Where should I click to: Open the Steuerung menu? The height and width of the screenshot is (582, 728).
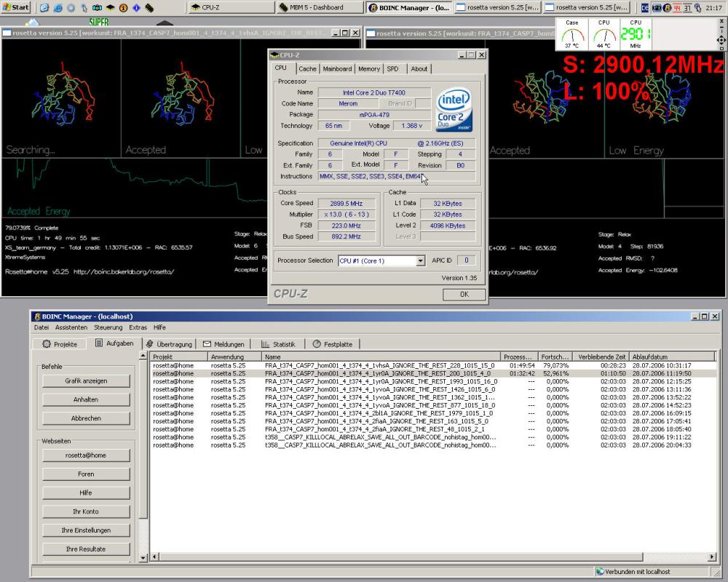pos(108,327)
